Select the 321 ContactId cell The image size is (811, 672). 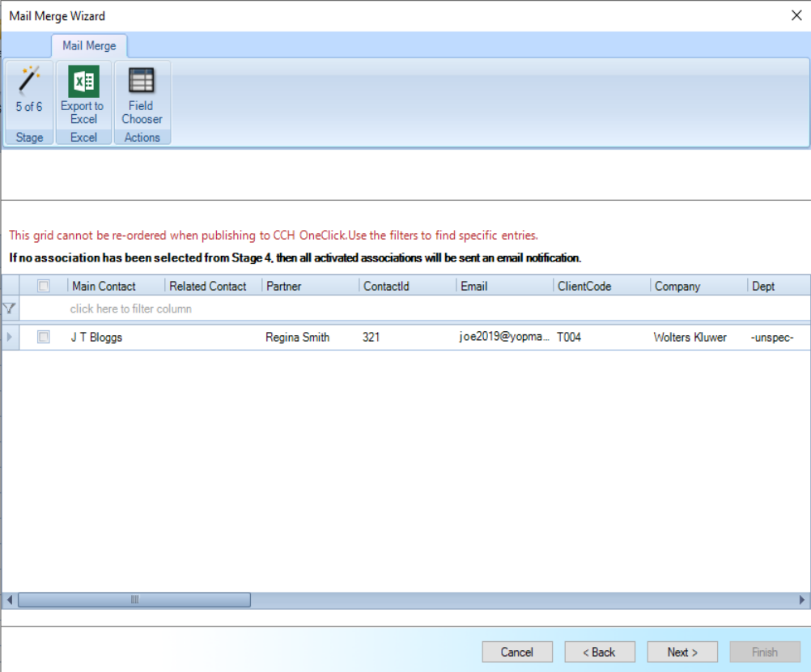point(408,338)
